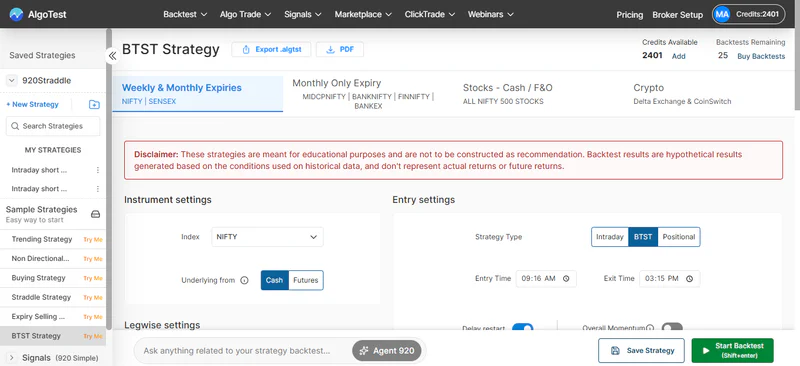Click info icon beside Underlying from

click(x=244, y=280)
